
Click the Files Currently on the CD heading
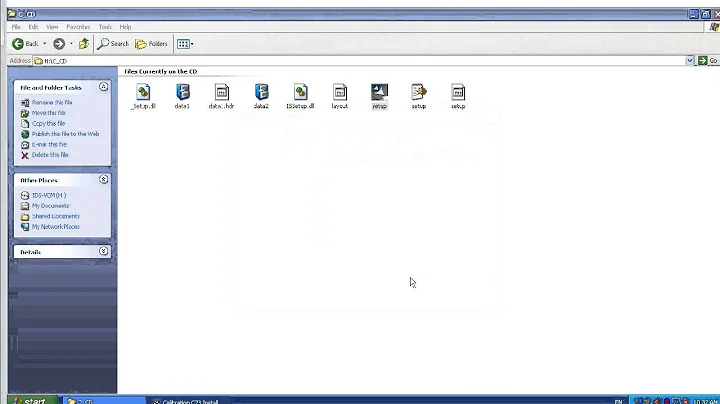(x=161, y=72)
